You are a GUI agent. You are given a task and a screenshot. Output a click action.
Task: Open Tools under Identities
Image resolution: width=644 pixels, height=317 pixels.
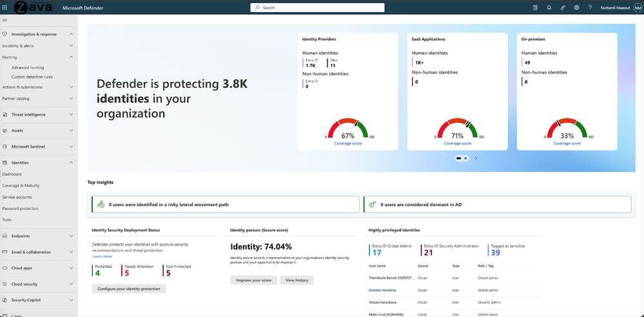[x=6, y=220]
